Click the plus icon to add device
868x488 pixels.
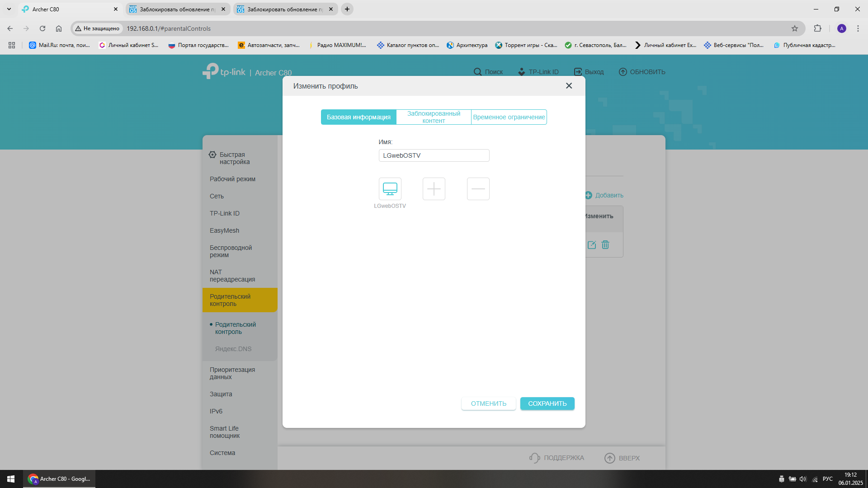(x=434, y=188)
